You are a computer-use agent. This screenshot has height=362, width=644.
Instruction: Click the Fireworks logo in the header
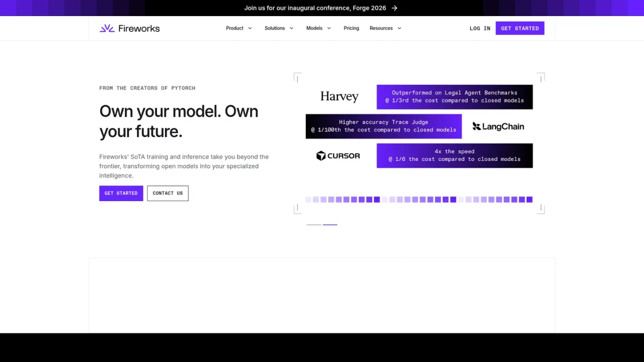point(130,28)
